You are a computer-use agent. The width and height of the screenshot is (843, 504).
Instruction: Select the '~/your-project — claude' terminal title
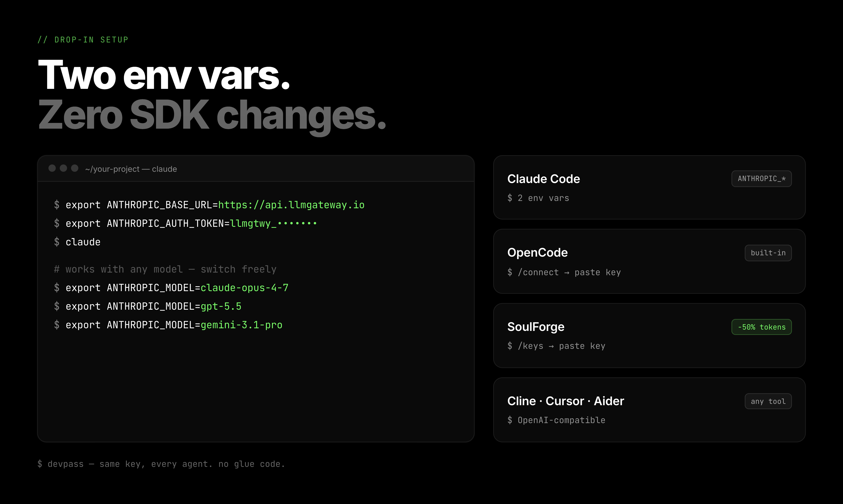pyautogui.click(x=131, y=169)
